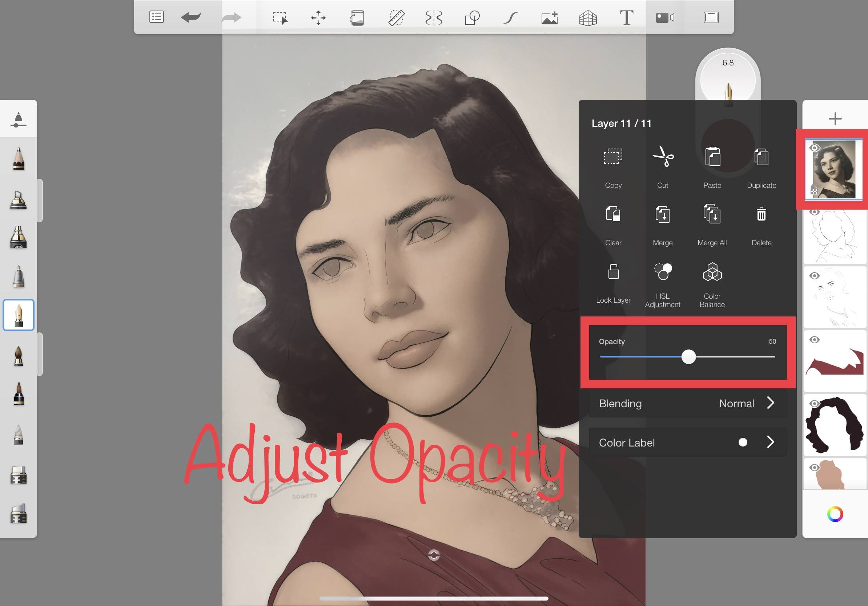Activate the Ruler tool

[x=396, y=17]
